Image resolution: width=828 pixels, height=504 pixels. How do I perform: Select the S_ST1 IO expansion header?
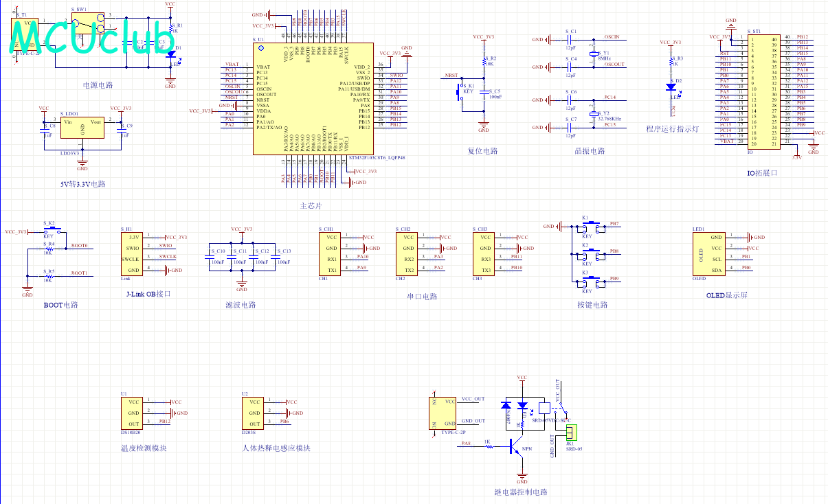click(x=763, y=91)
